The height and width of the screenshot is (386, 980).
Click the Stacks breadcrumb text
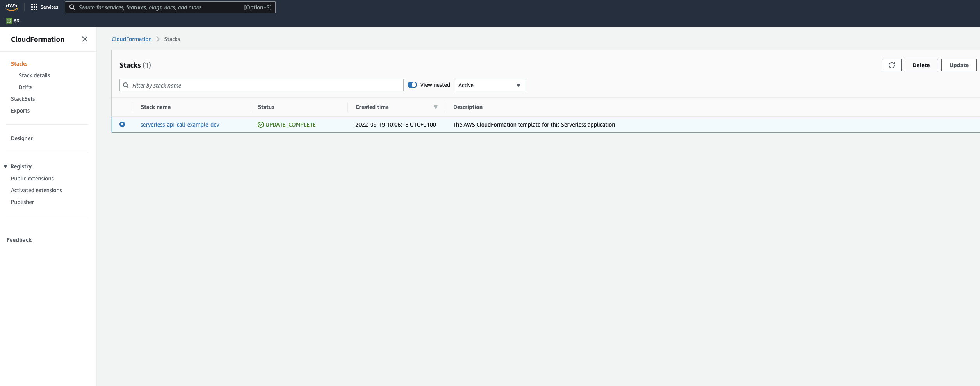[x=172, y=39]
